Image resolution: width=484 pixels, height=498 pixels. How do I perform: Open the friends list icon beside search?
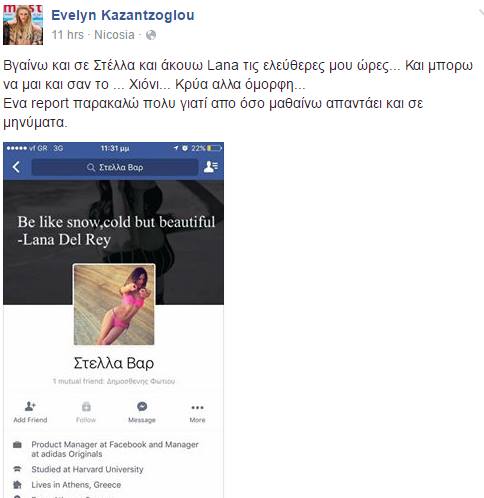(x=211, y=167)
